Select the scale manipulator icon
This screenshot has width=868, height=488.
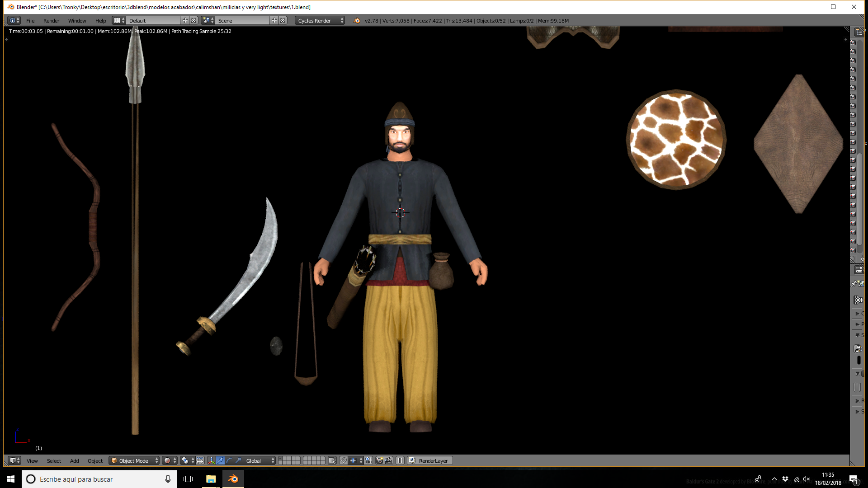[x=238, y=460]
